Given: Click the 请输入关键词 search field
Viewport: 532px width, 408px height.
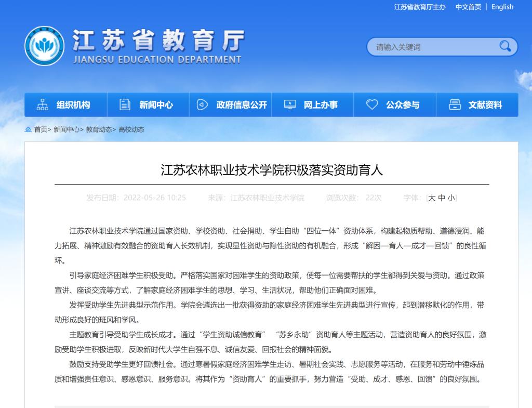Looking at the screenshot, I should tap(431, 47).
